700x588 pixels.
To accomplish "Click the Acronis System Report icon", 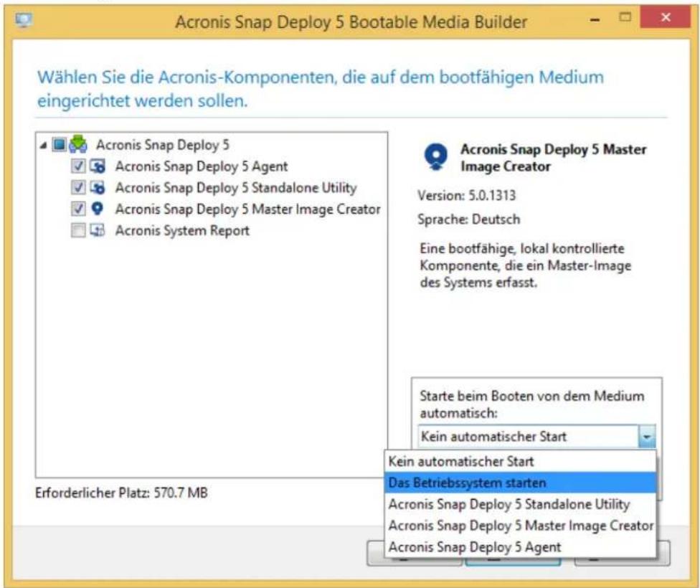I will 98,230.
